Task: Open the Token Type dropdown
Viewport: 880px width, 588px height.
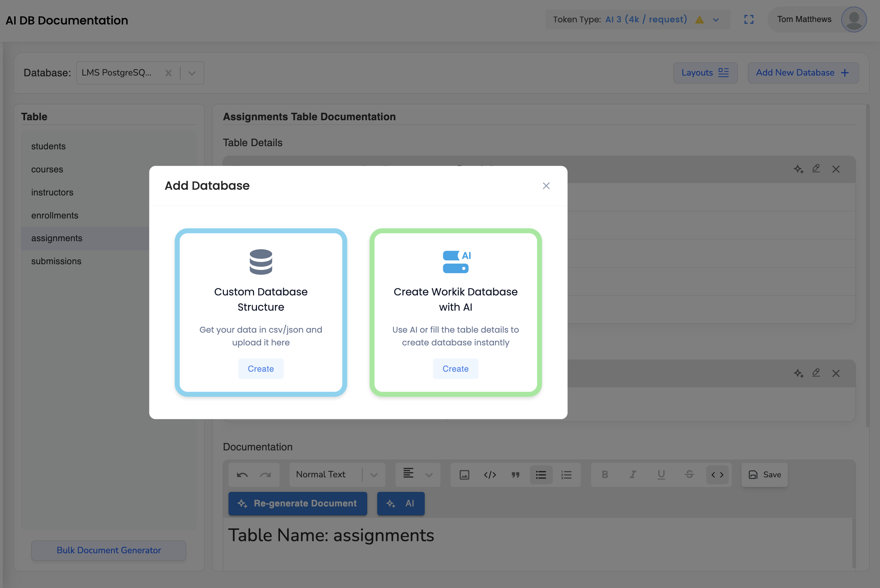Action: point(715,20)
